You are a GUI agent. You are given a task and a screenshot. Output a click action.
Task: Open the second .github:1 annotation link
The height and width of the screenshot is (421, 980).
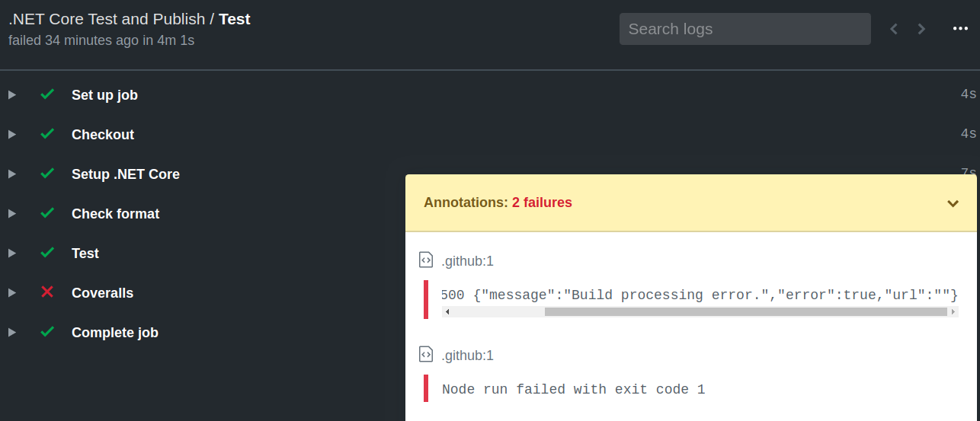tap(467, 356)
